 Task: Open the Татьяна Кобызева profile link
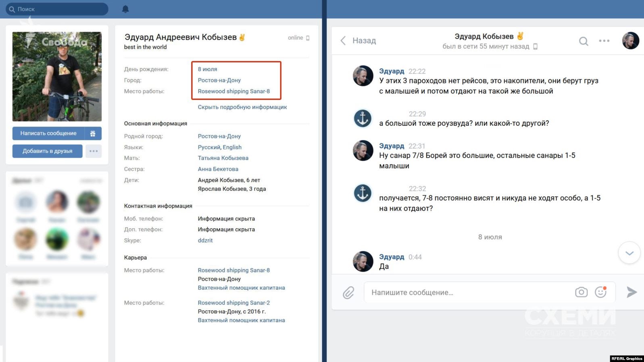(223, 158)
